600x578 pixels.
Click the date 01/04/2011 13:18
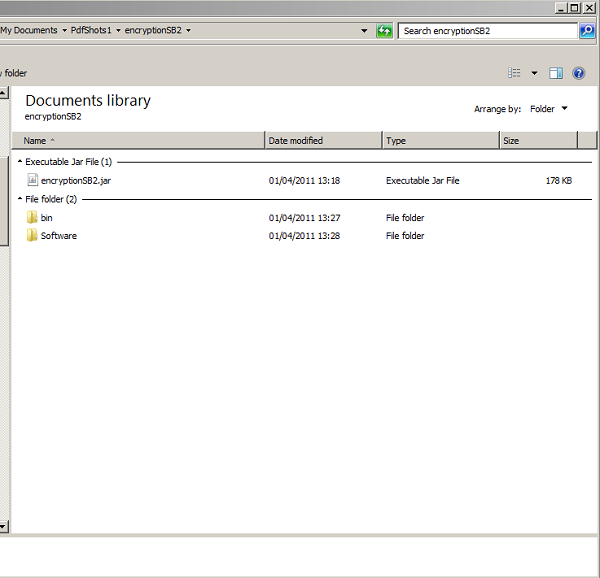click(x=304, y=181)
